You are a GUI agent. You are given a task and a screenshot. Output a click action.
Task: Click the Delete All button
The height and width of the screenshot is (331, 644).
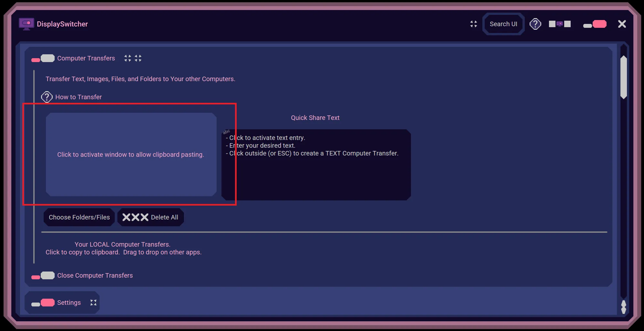coord(151,217)
